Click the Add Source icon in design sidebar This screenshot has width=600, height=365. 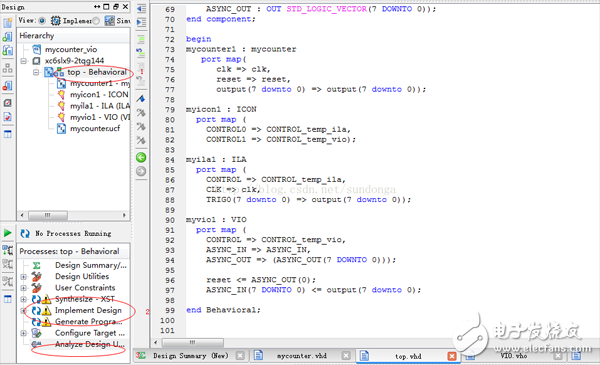tap(8, 37)
